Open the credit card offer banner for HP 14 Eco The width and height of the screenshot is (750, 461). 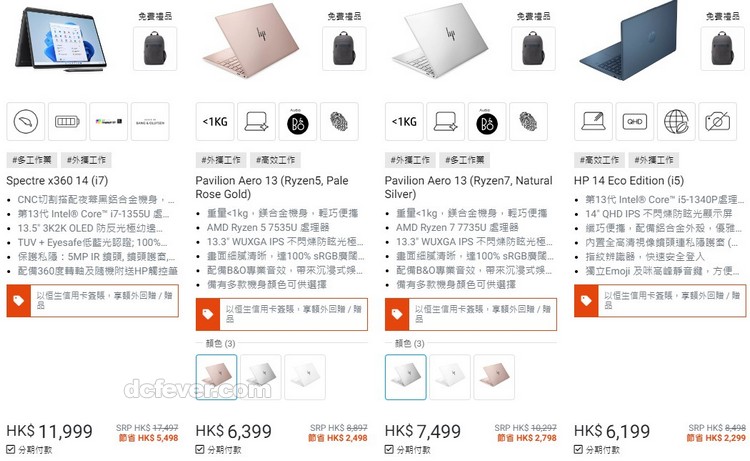(660, 301)
